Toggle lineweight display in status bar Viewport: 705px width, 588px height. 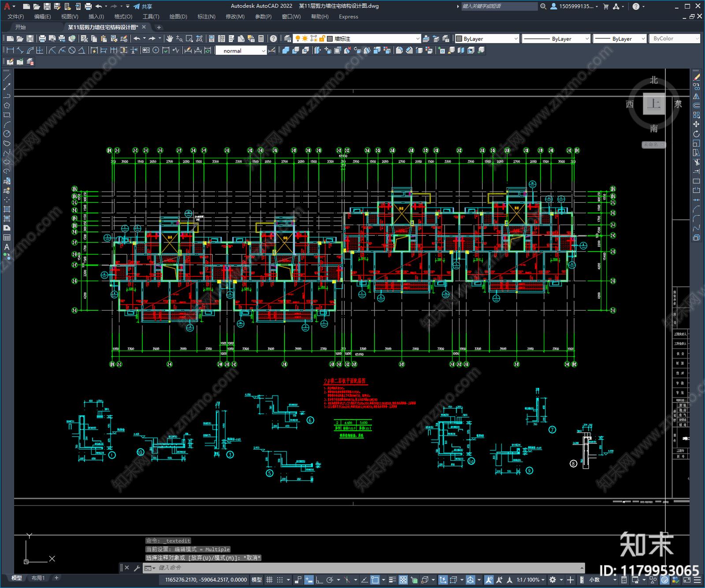point(392,580)
